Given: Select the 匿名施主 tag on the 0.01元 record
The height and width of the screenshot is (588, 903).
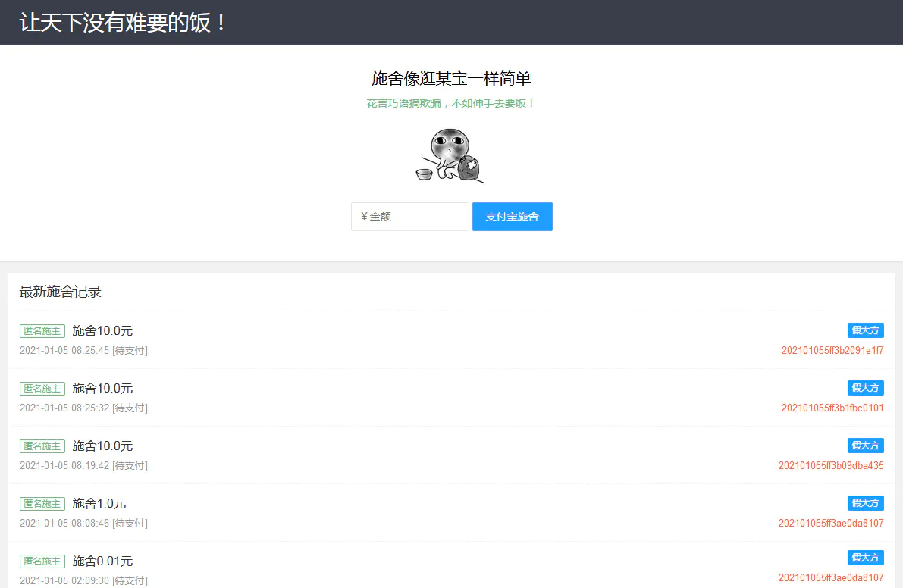Looking at the screenshot, I should click(x=42, y=561).
